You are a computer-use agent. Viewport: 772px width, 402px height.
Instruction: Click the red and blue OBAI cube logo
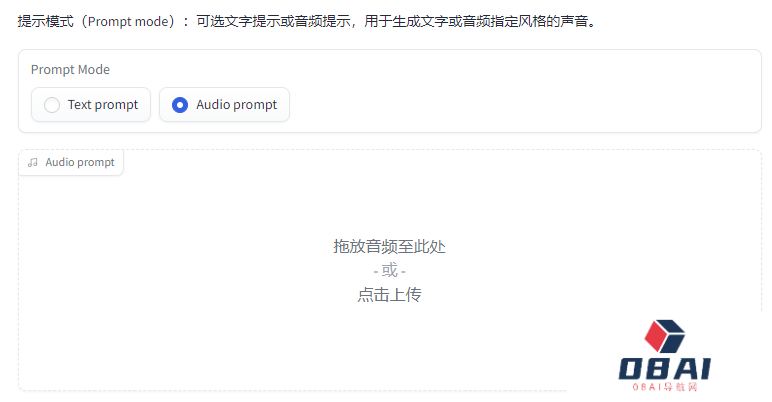(x=664, y=336)
